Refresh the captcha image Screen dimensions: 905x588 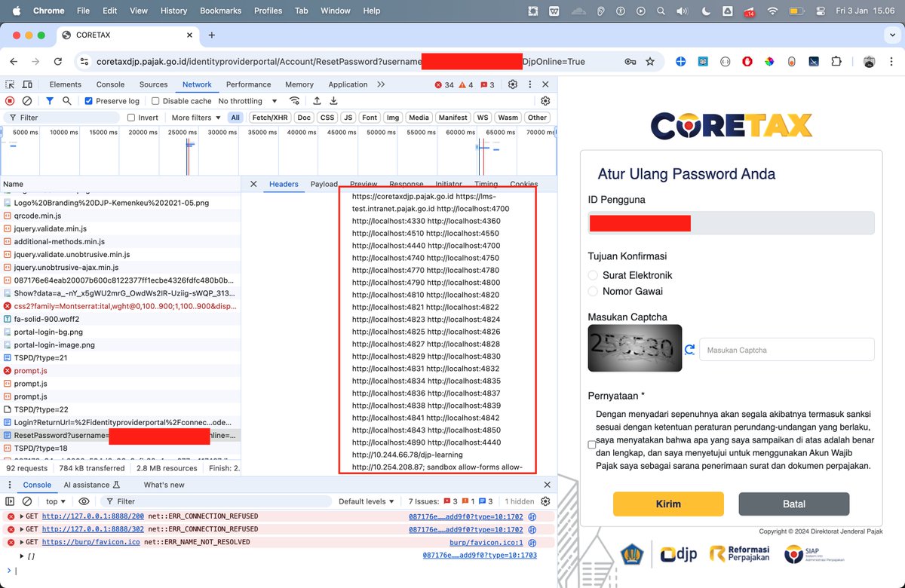click(689, 349)
